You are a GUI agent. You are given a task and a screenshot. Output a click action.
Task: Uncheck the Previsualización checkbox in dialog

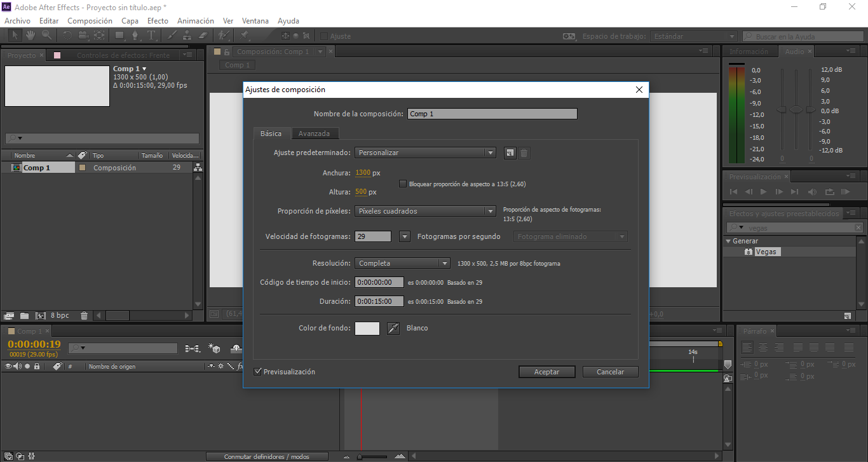click(x=257, y=372)
